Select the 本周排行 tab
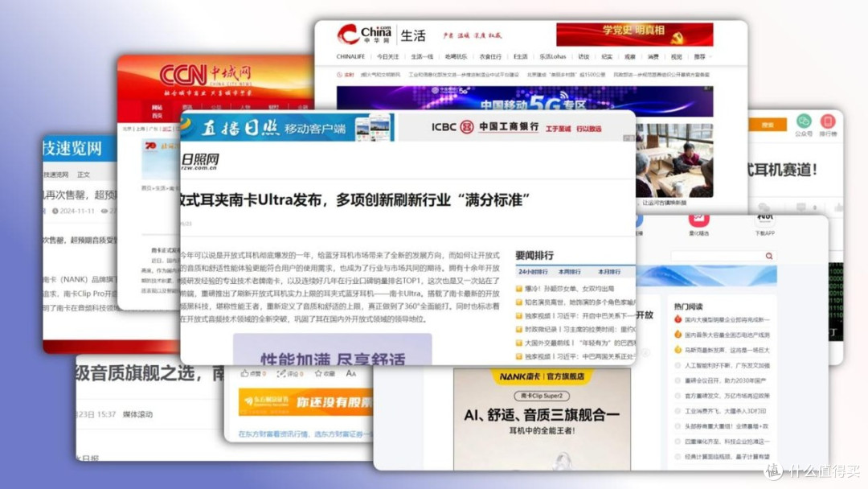Viewport: 868px width, 489px height. tap(569, 272)
